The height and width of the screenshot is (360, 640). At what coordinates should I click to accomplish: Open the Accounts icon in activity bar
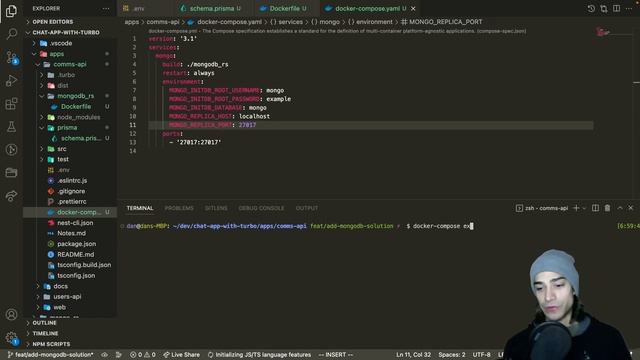click(11, 314)
